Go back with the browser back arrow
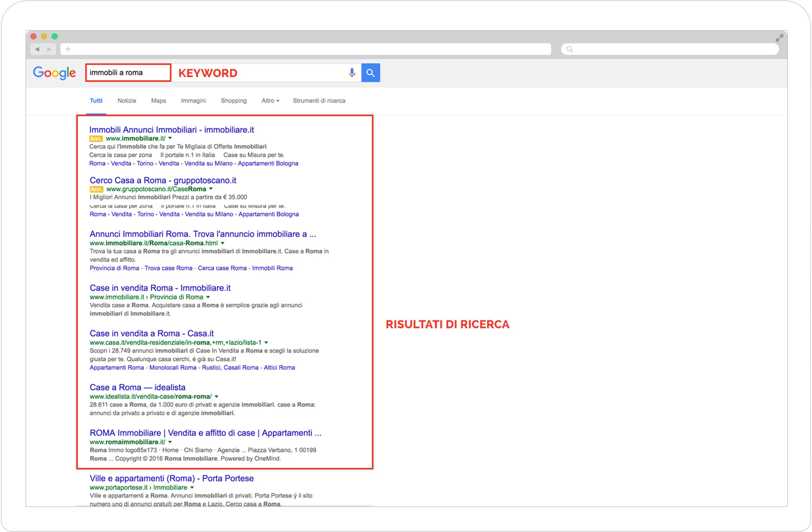 [x=37, y=49]
